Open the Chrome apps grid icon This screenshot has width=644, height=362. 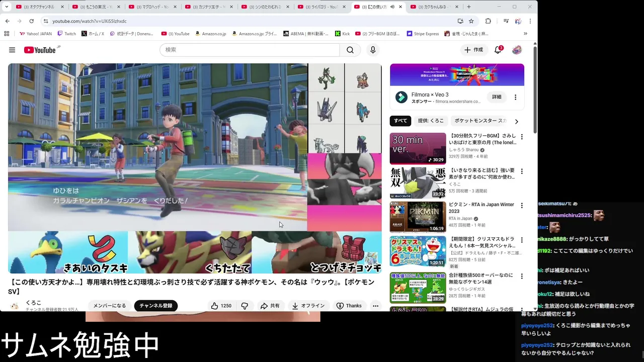(x=7, y=34)
